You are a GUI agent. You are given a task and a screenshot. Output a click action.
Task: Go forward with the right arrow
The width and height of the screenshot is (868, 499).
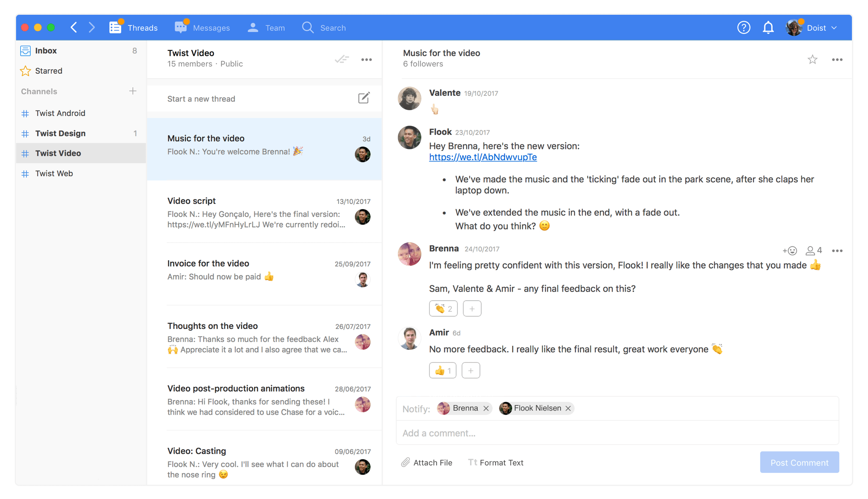[x=92, y=27]
